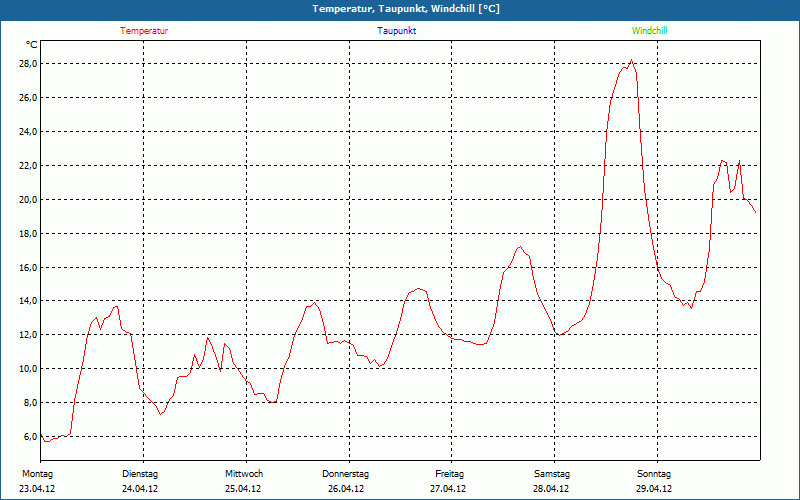Click the 29.04.12 date label

[x=654, y=489]
